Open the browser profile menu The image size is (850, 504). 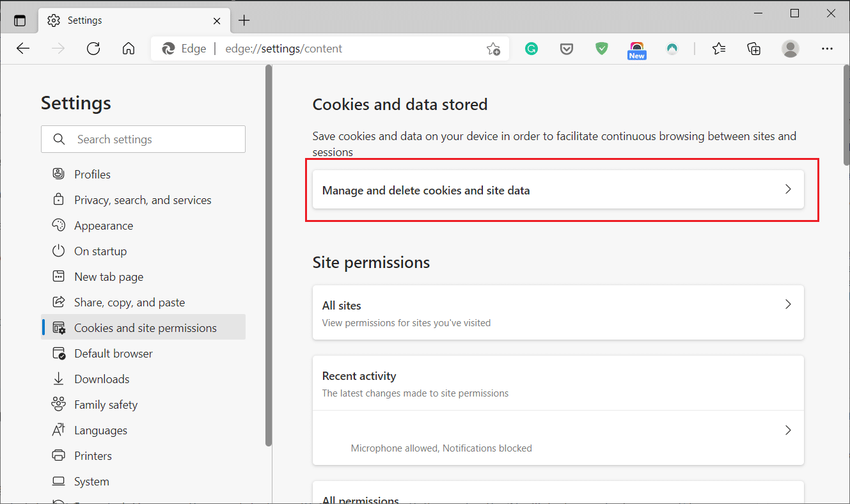click(791, 48)
